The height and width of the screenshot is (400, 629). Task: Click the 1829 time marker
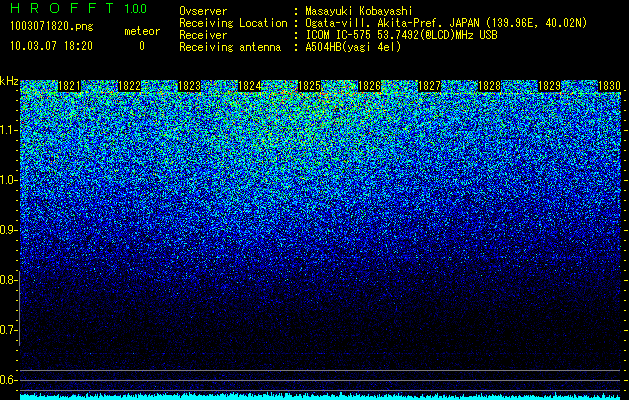[x=549, y=86]
